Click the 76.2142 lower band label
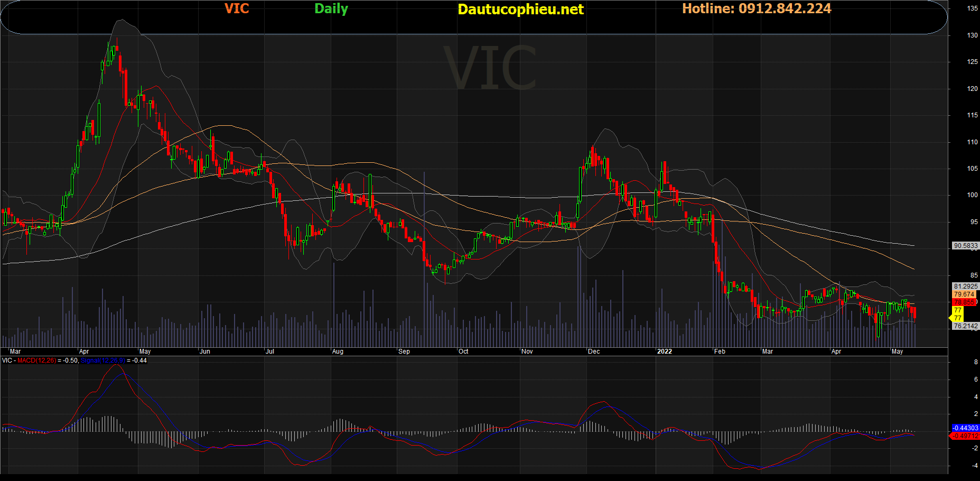The width and height of the screenshot is (980, 481). 965,326
